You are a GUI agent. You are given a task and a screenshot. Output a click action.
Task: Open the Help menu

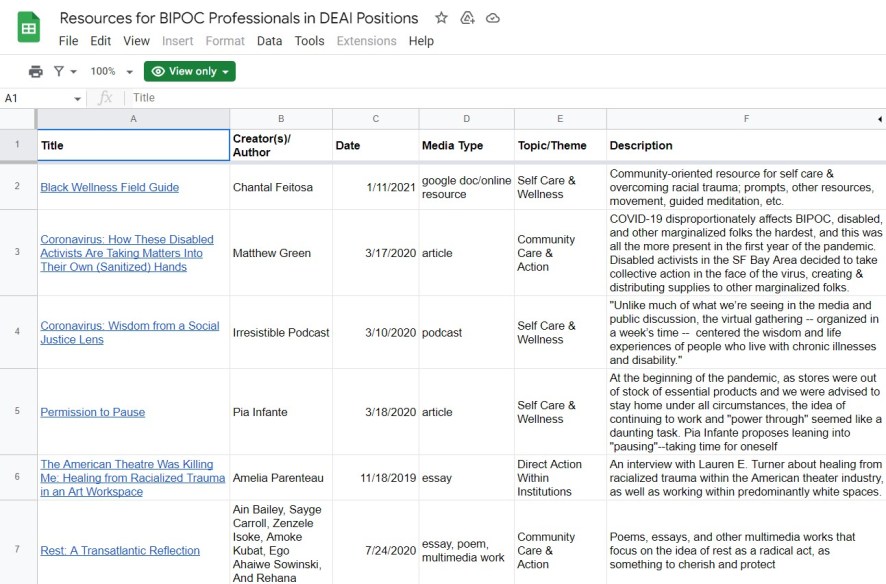point(421,41)
